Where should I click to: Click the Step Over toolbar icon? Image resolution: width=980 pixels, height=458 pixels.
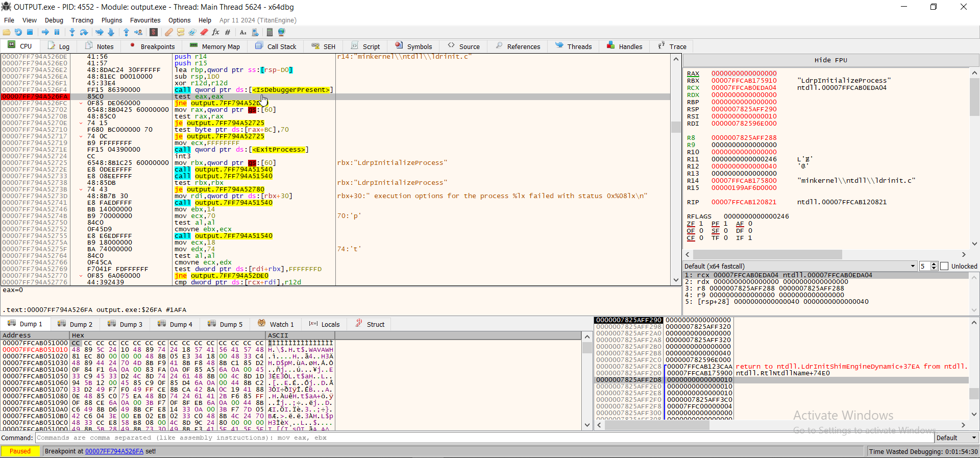[x=84, y=32]
